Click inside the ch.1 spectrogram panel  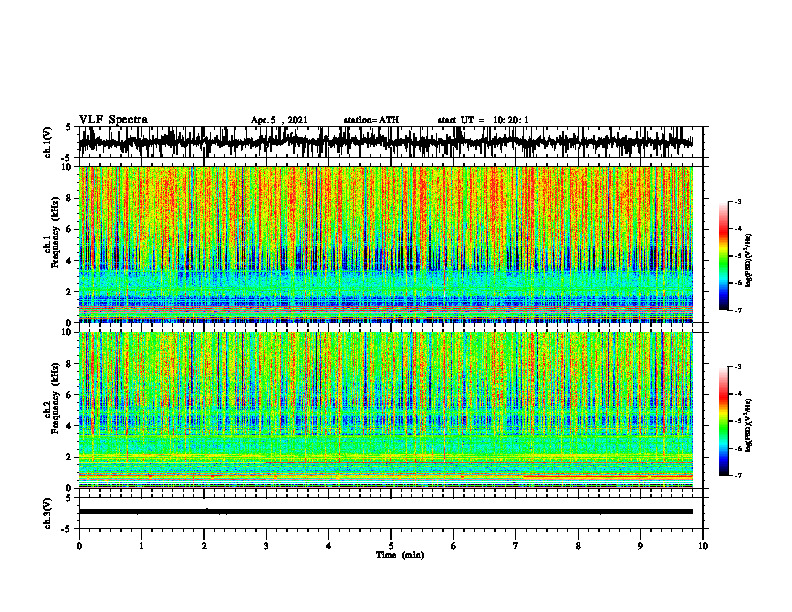tap(386, 244)
